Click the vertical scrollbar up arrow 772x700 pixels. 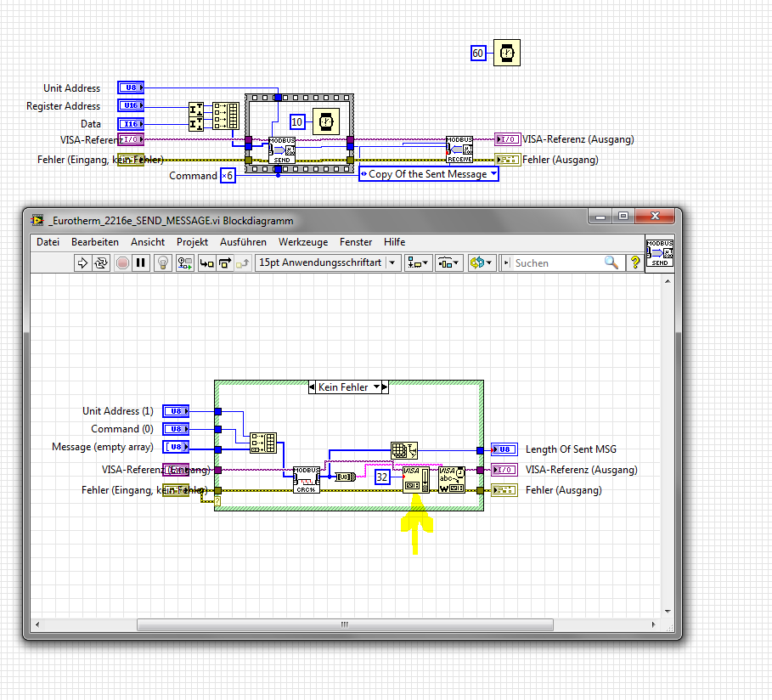(x=668, y=281)
